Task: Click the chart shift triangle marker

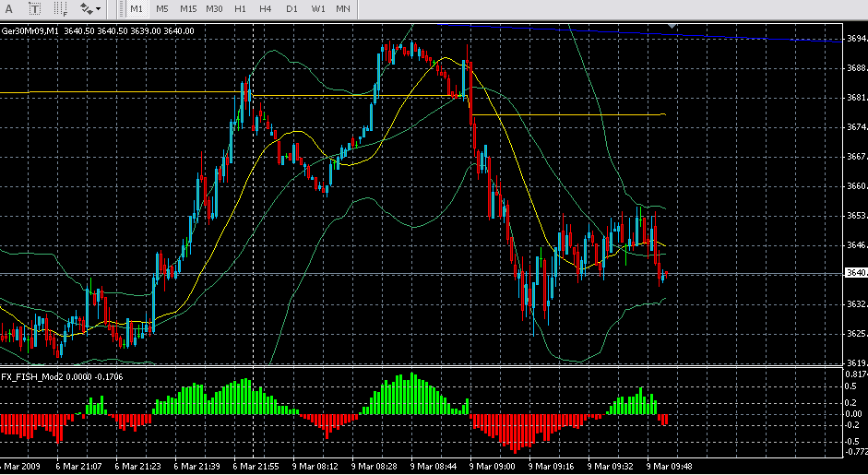Action: [x=673, y=27]
